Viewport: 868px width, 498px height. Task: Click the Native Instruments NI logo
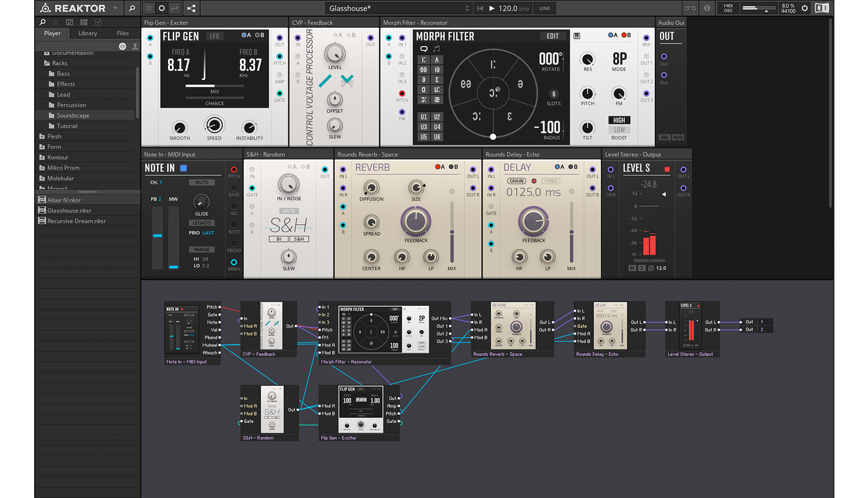pos(821,8)
